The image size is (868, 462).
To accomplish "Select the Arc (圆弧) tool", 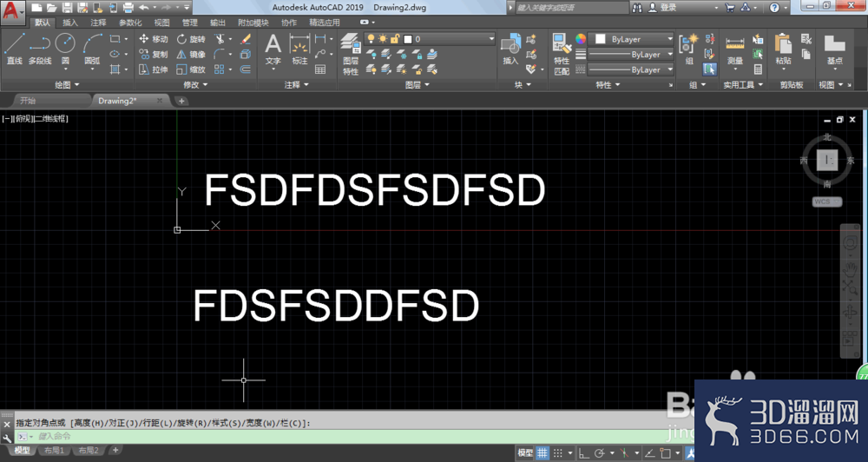I will (93, 48).
